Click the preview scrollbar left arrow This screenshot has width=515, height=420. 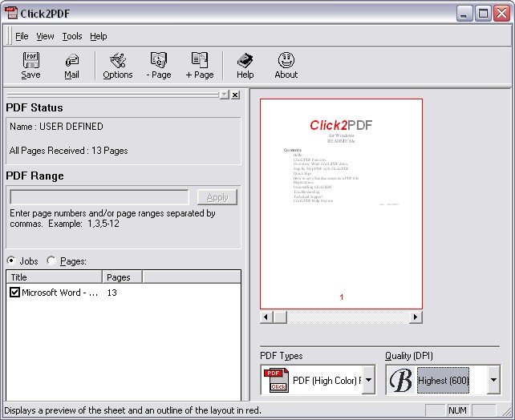266,317
